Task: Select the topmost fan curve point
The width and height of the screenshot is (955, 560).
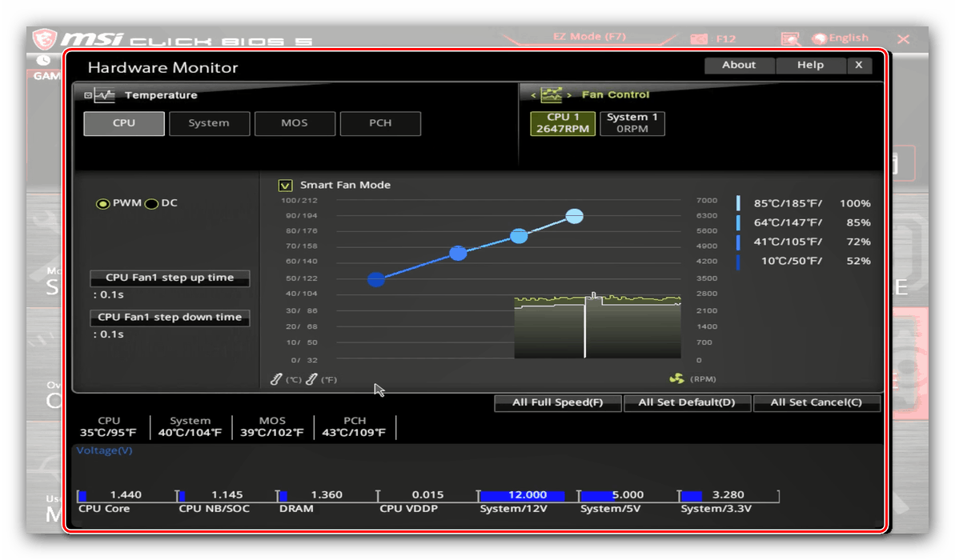Action: pos(574,216)
